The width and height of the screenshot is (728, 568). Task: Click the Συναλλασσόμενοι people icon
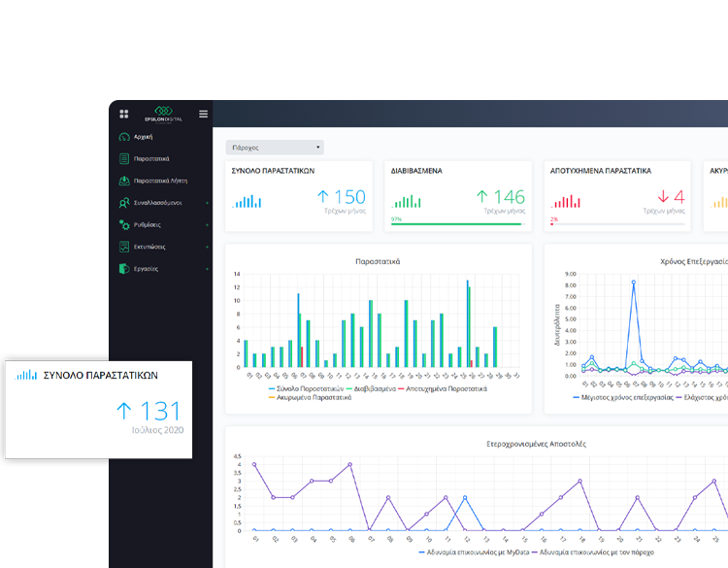pos(124,203)
